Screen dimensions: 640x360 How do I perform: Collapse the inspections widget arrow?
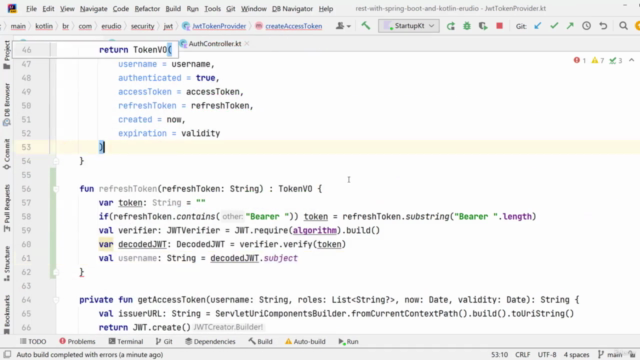[x=631, y=60]
